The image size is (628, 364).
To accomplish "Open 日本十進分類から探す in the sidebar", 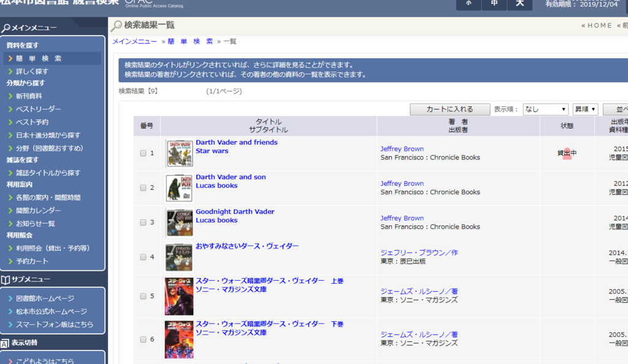I will pos(48,135).
